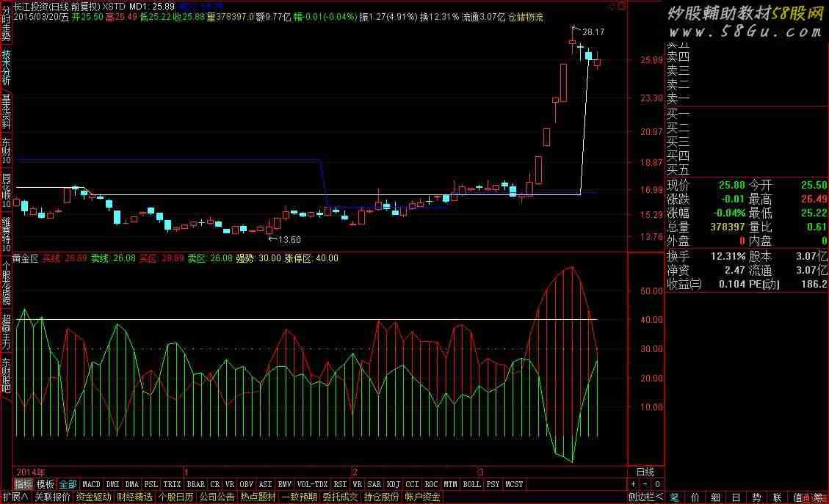This screenshot has height=504, width=829.
Task: Open 个股日历 tab
Action: pyautogui.click(x=176, y=497)
